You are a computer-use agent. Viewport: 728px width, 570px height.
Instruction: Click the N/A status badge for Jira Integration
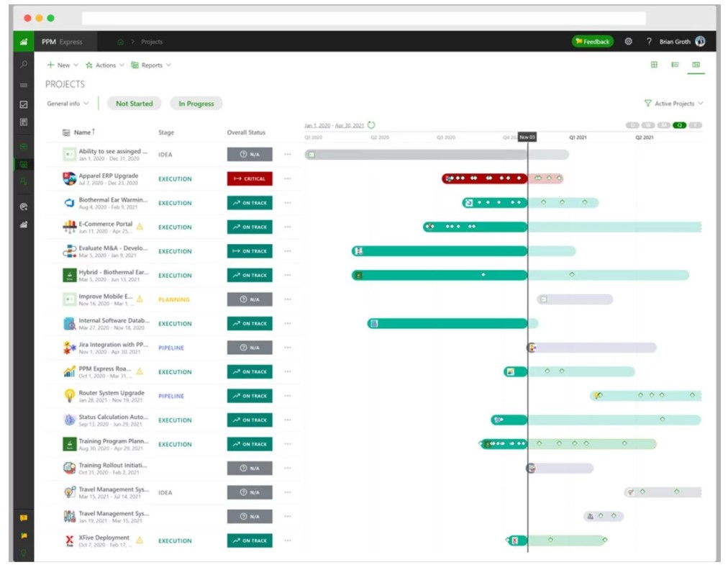[250, 348]
